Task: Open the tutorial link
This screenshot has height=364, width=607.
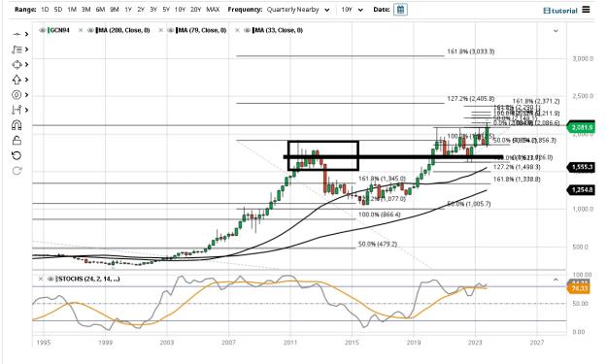Action: click(560, 11)
